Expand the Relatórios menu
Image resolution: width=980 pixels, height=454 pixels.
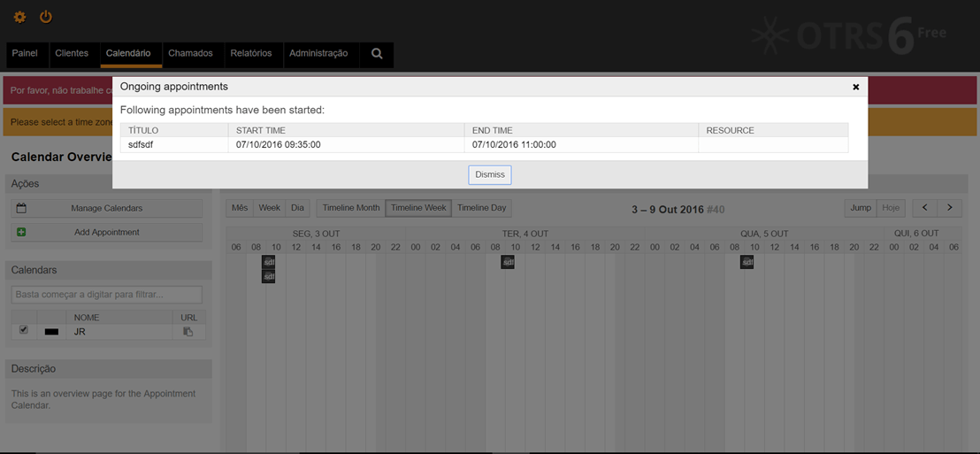pyautogui.click(x=250, y=54)
